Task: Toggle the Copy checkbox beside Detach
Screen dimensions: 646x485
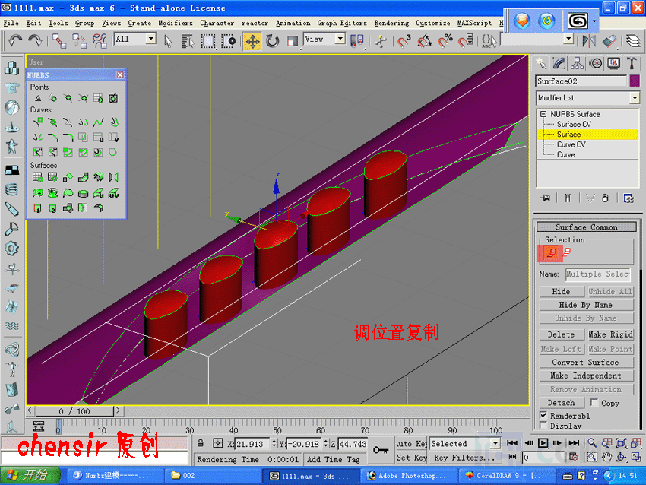Action: [594, 402]
